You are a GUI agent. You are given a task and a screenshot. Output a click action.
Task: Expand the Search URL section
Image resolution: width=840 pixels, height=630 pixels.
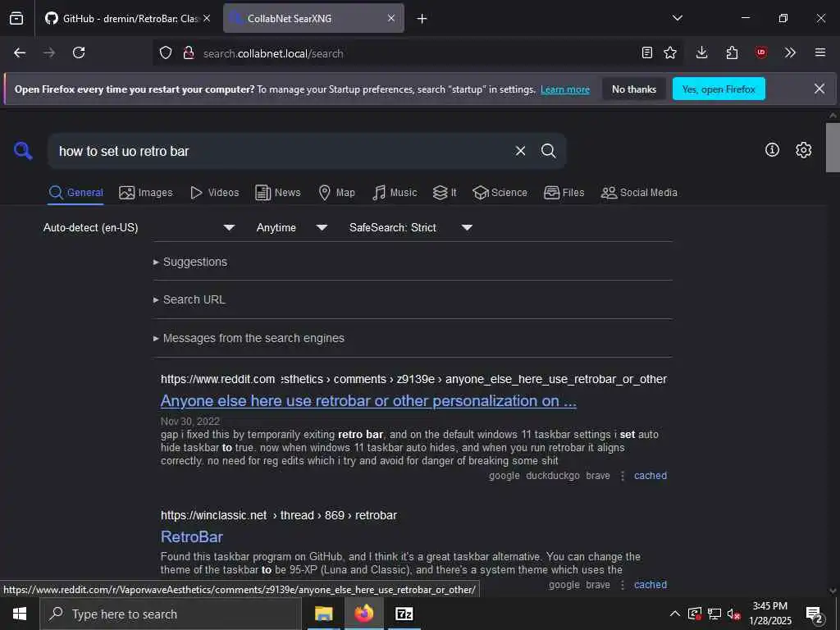[189, 300]
